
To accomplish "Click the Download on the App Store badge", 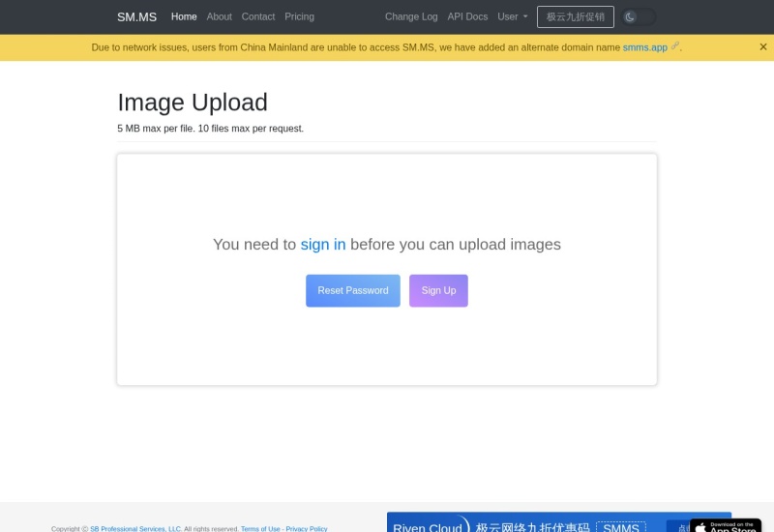I will (x=726, y=525).
